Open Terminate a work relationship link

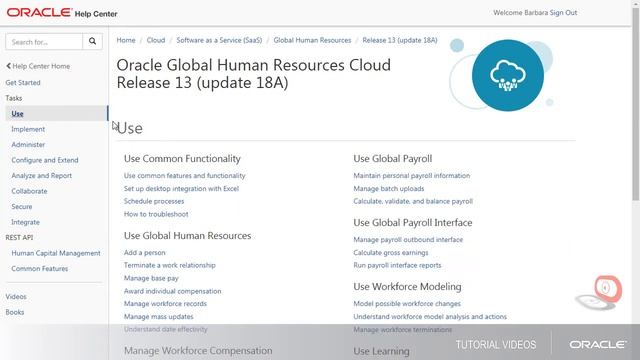tap(169, 265)
